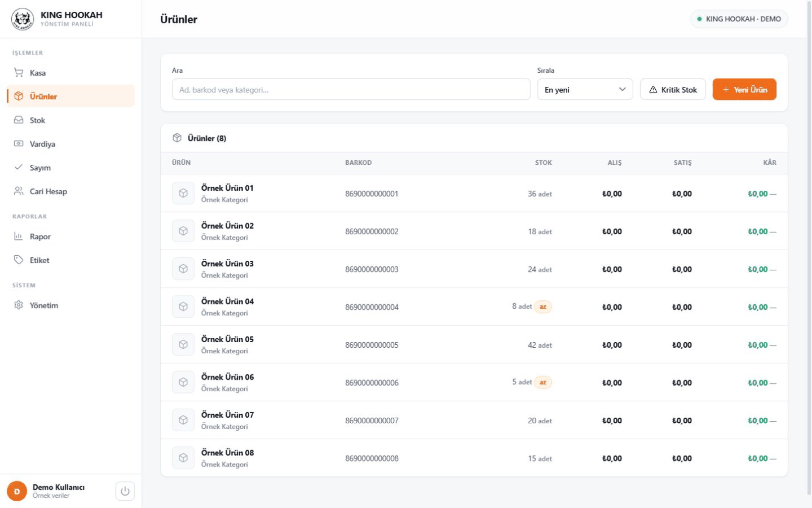Select the Ürünler sidebar item
The image size is (812, 508).
tap(71, 97)
